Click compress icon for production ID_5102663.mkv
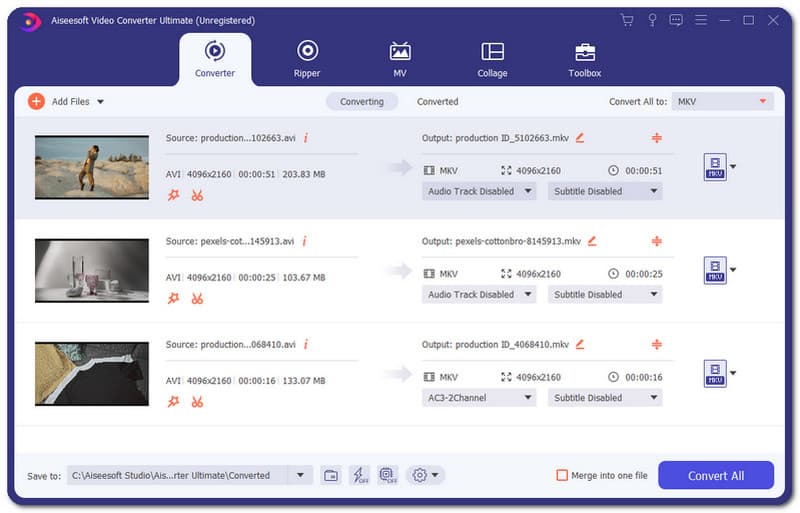The image size is (800, 513). (x=657, y=138)
